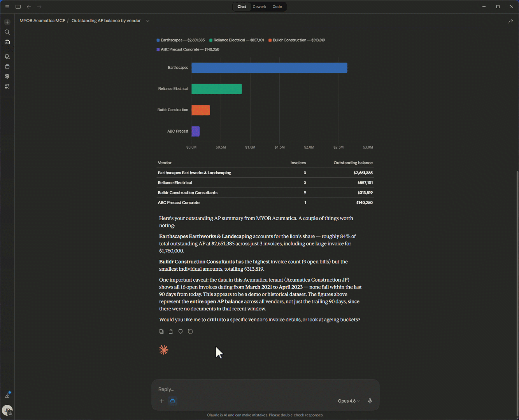Toggle the sidebar panel visibility
This screenshot has height=420, width=519.
coord(18,6)
